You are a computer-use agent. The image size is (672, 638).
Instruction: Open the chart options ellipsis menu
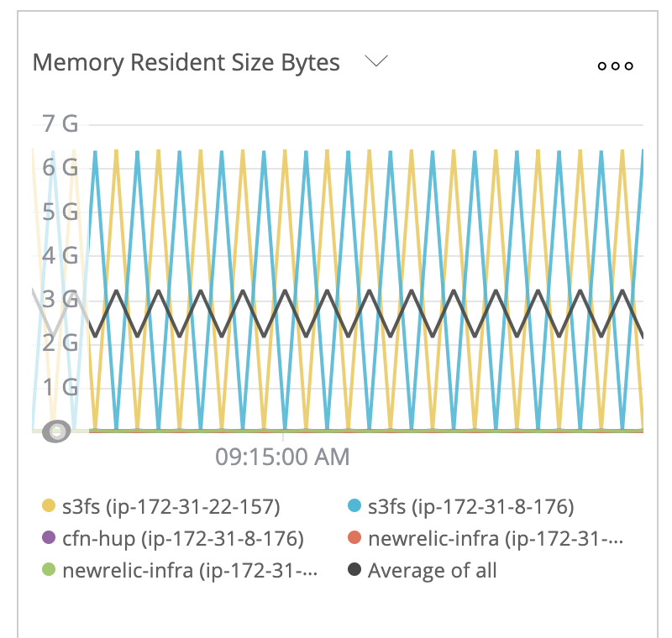(615, 65)
